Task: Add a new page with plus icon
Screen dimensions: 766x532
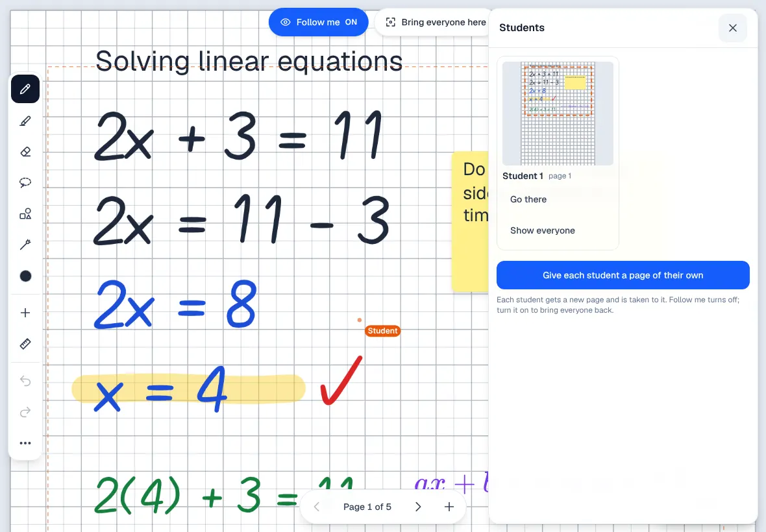Action: click(x=449, y=507)
